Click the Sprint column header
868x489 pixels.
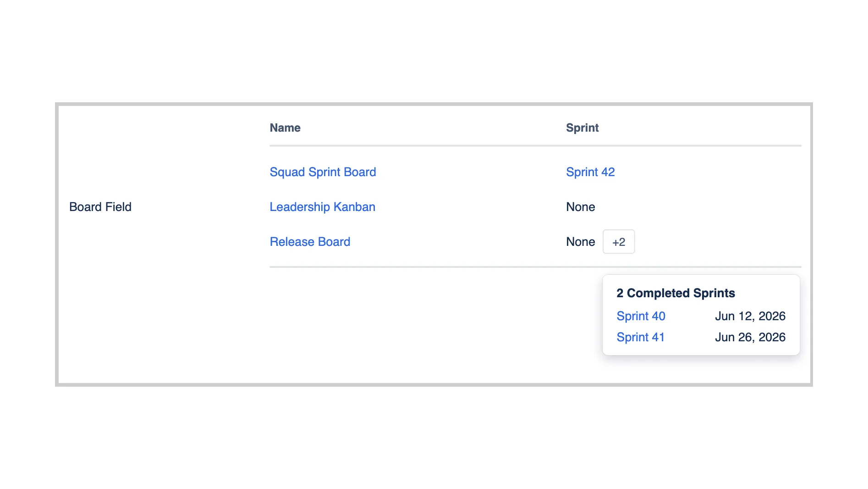[582, 128]
